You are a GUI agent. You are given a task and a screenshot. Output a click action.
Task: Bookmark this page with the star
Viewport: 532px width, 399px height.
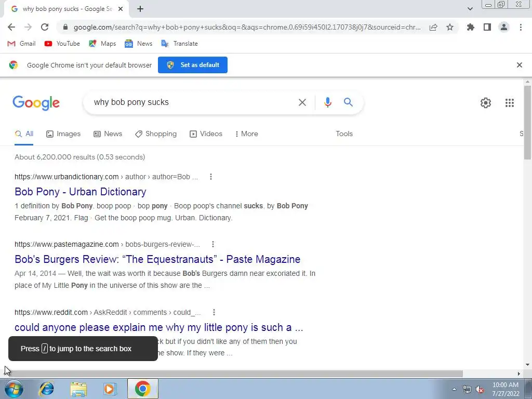tap(450, 27)
